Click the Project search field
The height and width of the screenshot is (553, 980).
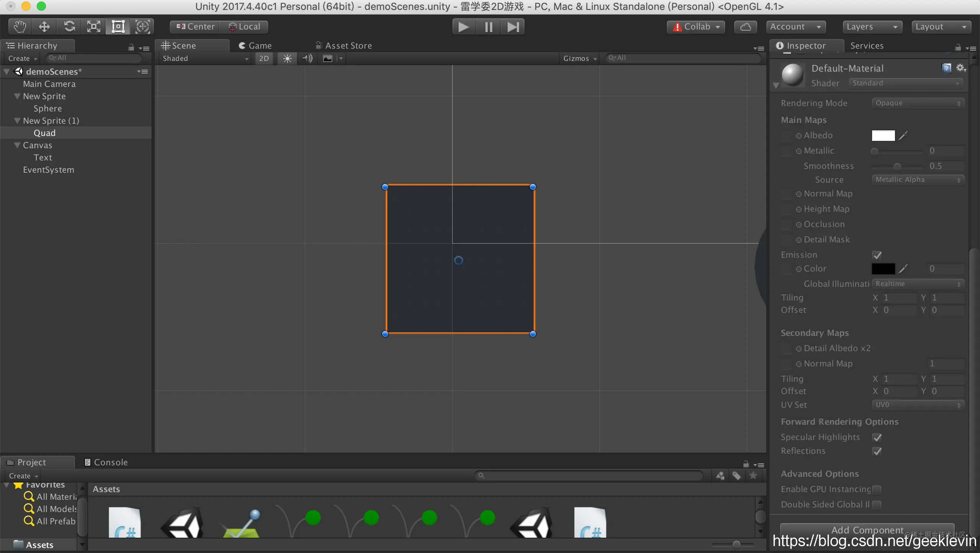[589, 476]
